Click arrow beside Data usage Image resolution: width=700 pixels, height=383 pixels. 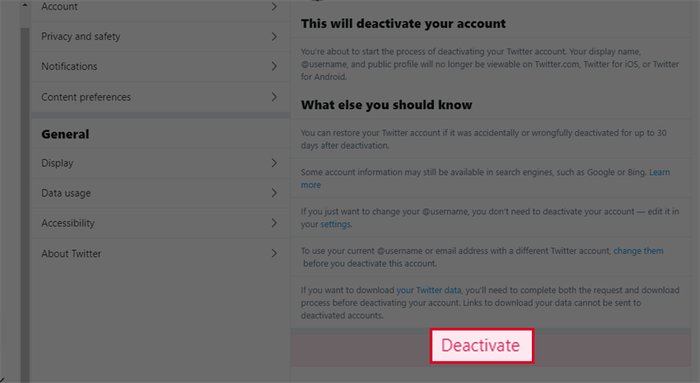[274, 193]
